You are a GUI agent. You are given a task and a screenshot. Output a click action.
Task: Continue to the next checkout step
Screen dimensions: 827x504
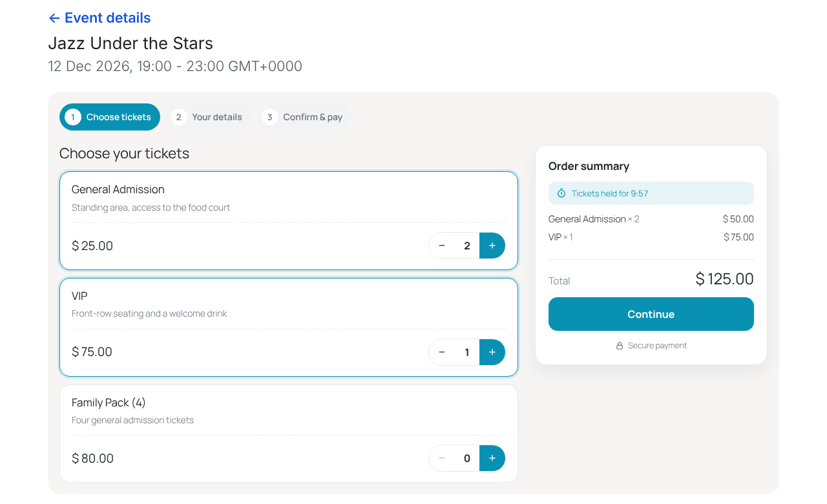[651, 314]
